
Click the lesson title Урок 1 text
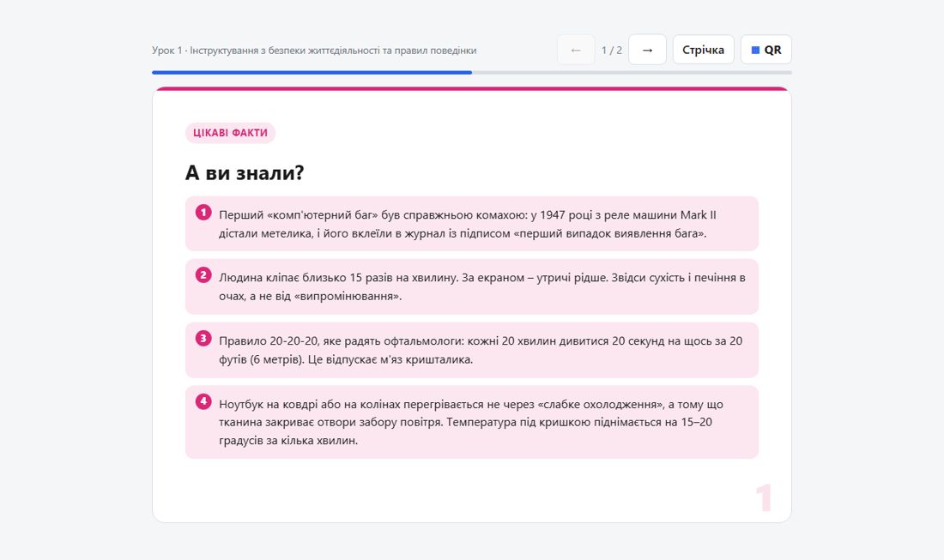pyautogui.click(x=313, y=51)
